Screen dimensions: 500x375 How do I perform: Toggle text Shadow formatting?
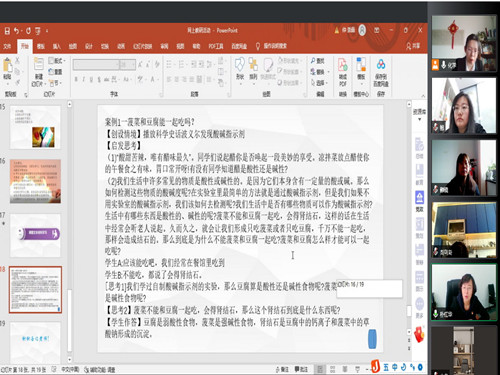(99, 79)
